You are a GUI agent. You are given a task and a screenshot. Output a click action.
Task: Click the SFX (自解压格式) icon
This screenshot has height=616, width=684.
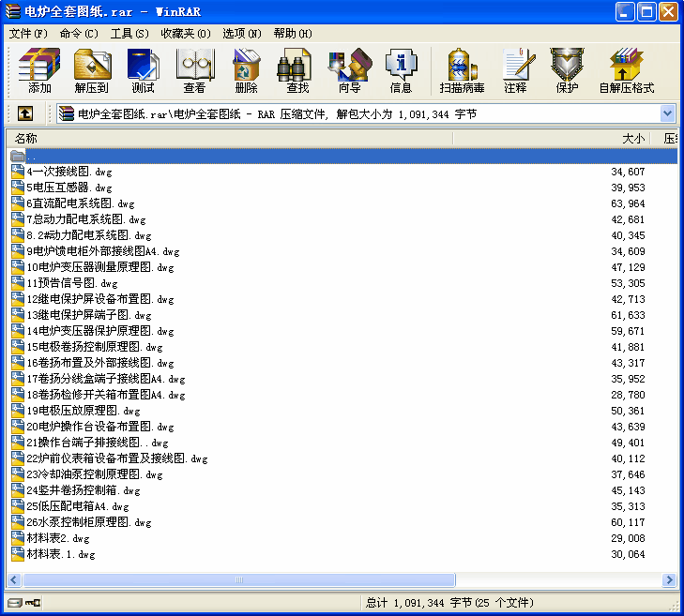pyautogui.click(x=627, y=70)
